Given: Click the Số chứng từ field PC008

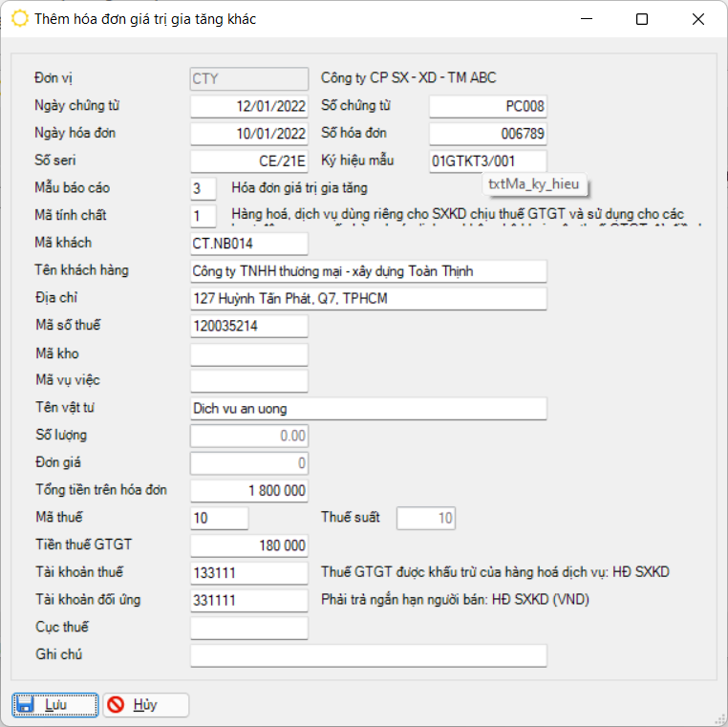Looking at the screenshot, I should coord(487,106).
